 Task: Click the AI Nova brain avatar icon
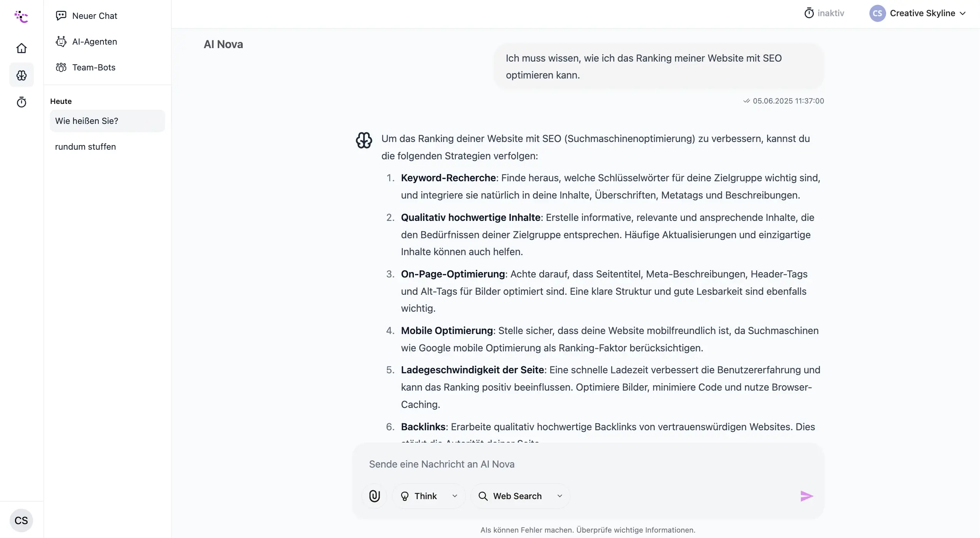coord(364,140)
